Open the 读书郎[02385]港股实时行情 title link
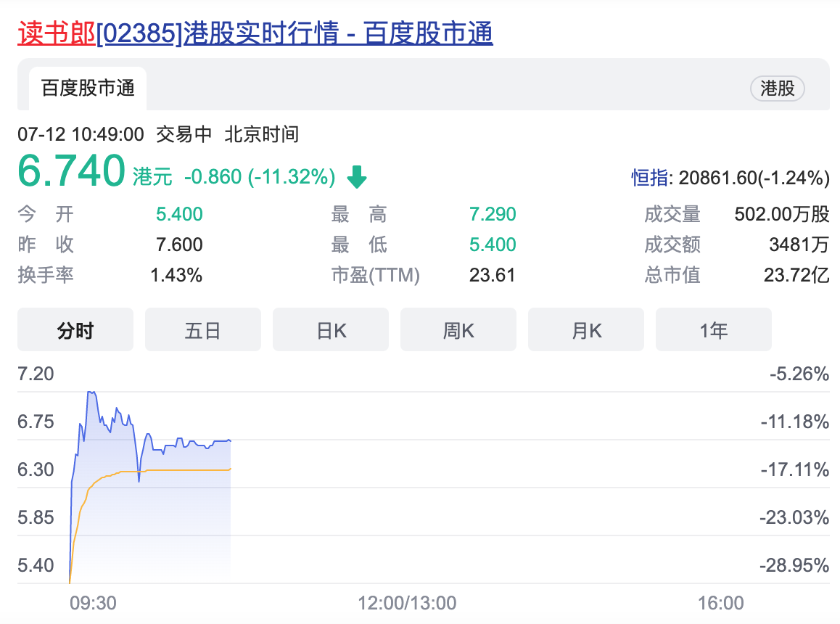Image resolution: width=840 pixels, height=624 pixels. coord(255,33)
